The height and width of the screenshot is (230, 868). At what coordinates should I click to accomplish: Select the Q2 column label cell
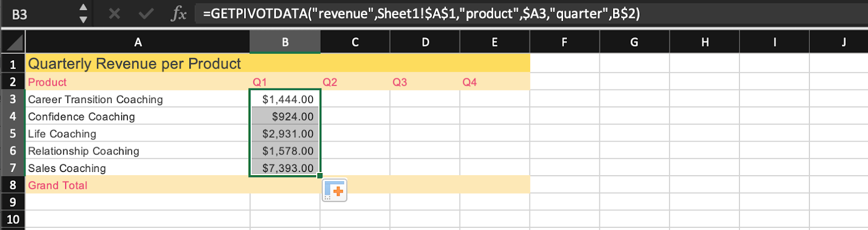(x=354, y=82)
